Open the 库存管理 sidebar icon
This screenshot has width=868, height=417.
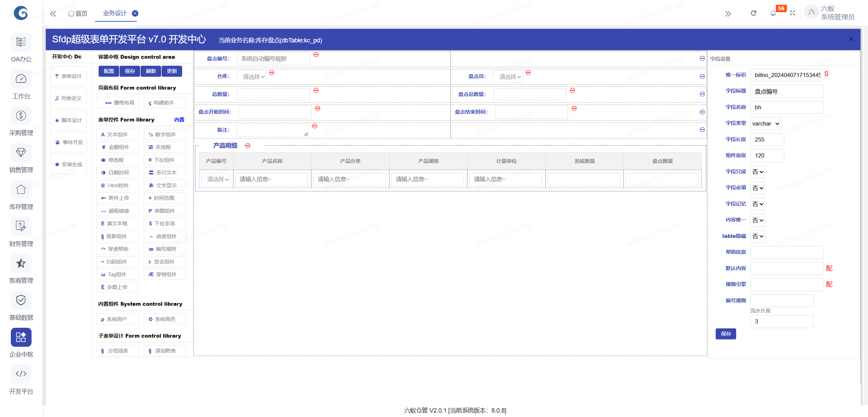tap(21, 190)
